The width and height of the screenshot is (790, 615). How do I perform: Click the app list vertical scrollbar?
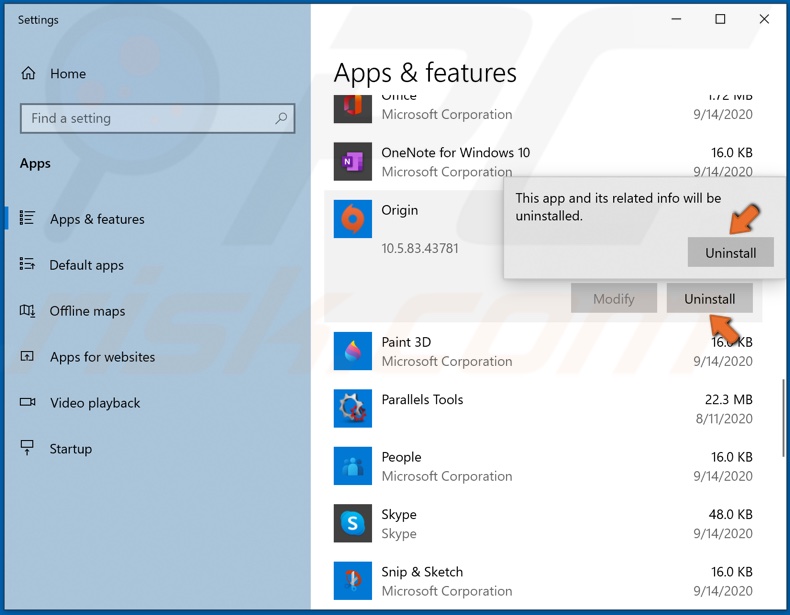tap(783, 418)
